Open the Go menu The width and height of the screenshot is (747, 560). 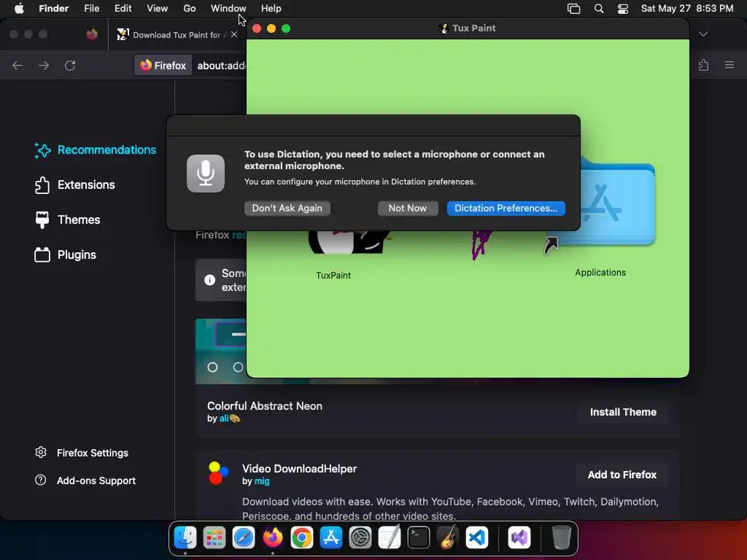(x=190, y=8)
